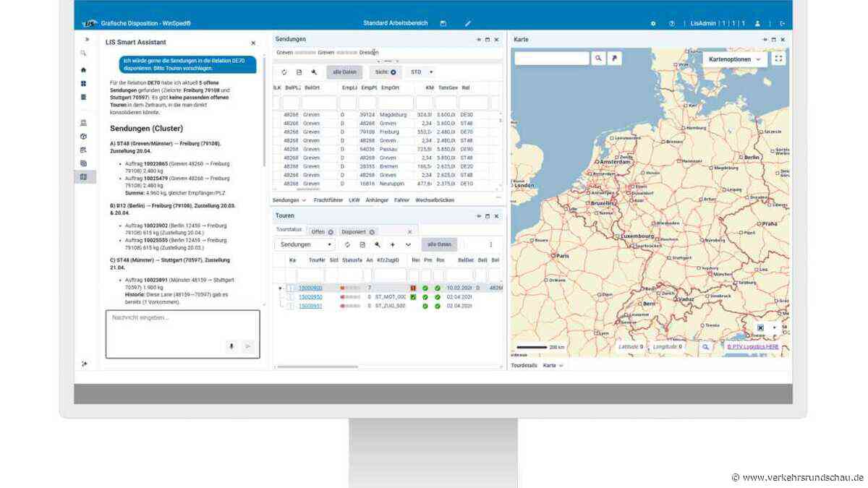Image resolution: width=868 pixels, height=488 pixels.
Task: Click the pencil edit workspace icon
Action: tap(467, 23)
